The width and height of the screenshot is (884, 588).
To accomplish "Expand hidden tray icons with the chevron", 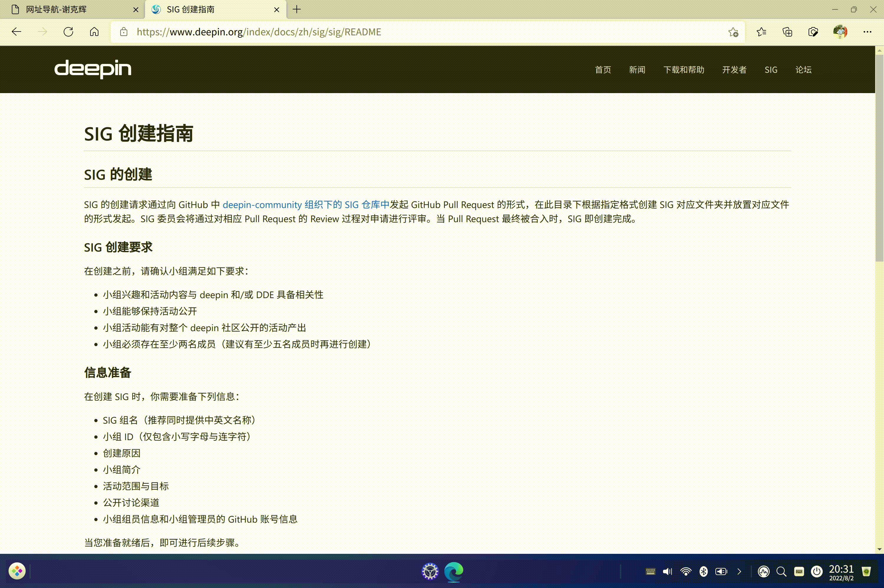I will (x=739, y=571).
